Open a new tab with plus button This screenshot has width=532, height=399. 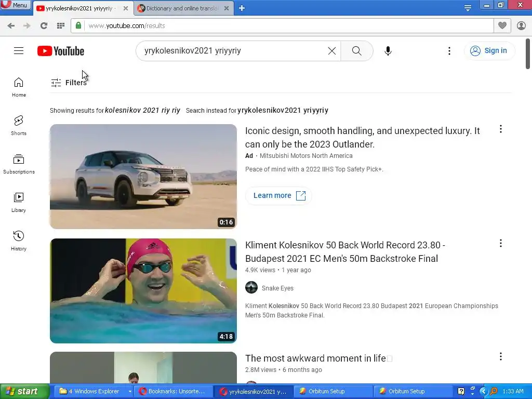[242, 8]
